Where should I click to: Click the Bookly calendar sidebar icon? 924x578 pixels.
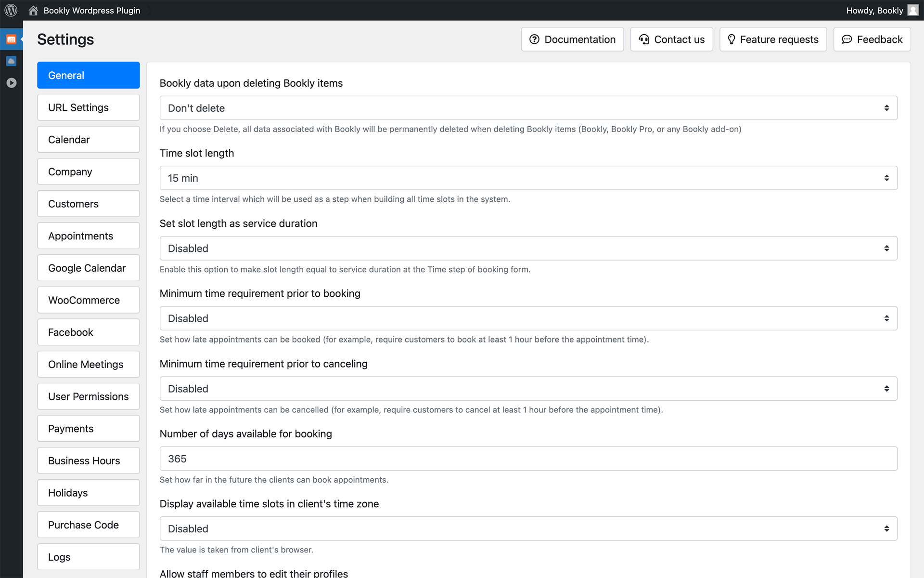pos(11,39)
